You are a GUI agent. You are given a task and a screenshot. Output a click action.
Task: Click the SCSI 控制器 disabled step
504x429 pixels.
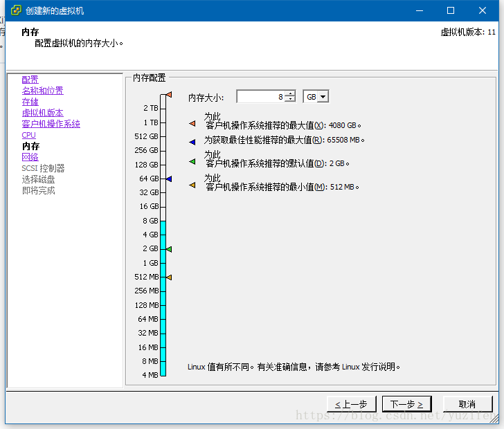point(43,168)
